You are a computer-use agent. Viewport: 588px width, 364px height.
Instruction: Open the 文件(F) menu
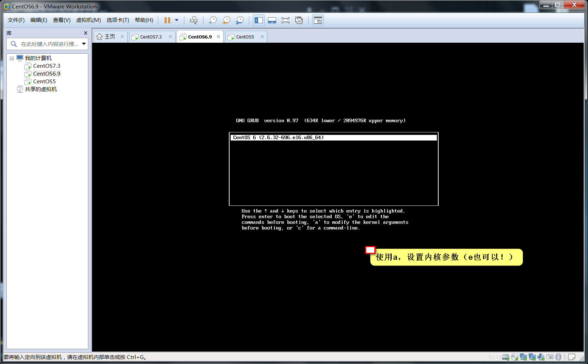coord(16,20)
